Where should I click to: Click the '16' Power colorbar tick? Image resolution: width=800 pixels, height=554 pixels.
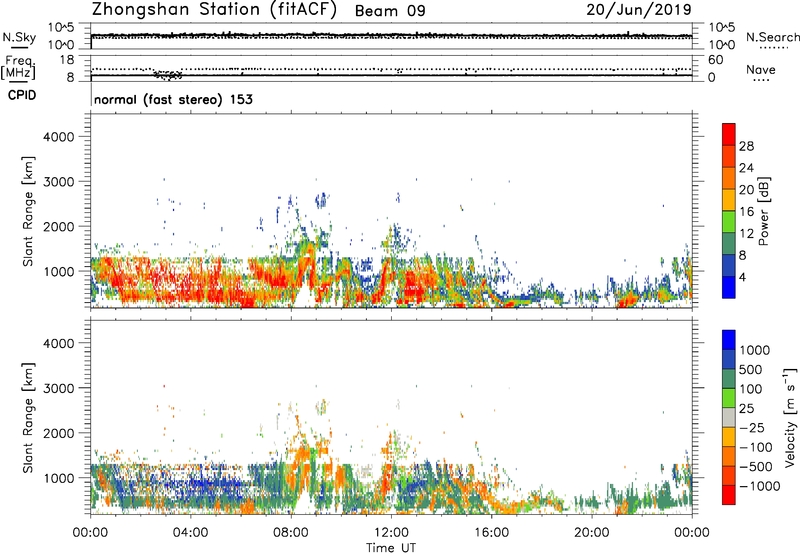pyautogui.click(x=746, y=211)
